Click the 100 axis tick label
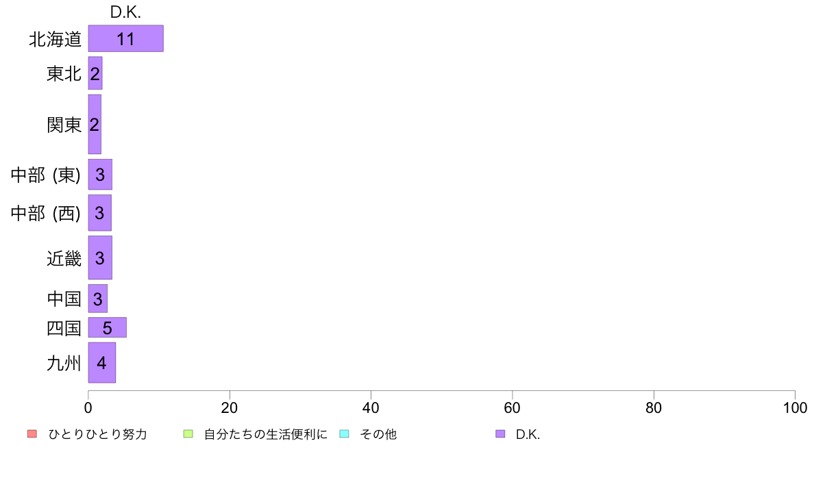The image size is (814, 504). point(795,408)
